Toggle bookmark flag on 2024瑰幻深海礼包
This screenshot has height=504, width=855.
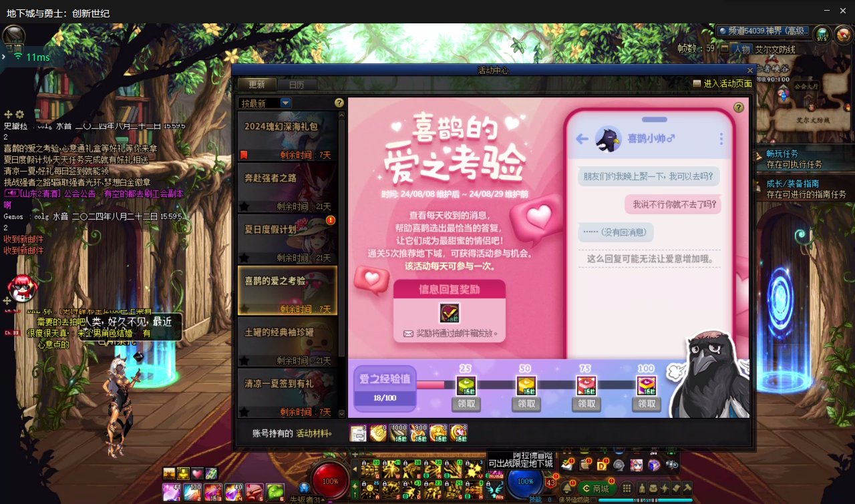(244, 155)
